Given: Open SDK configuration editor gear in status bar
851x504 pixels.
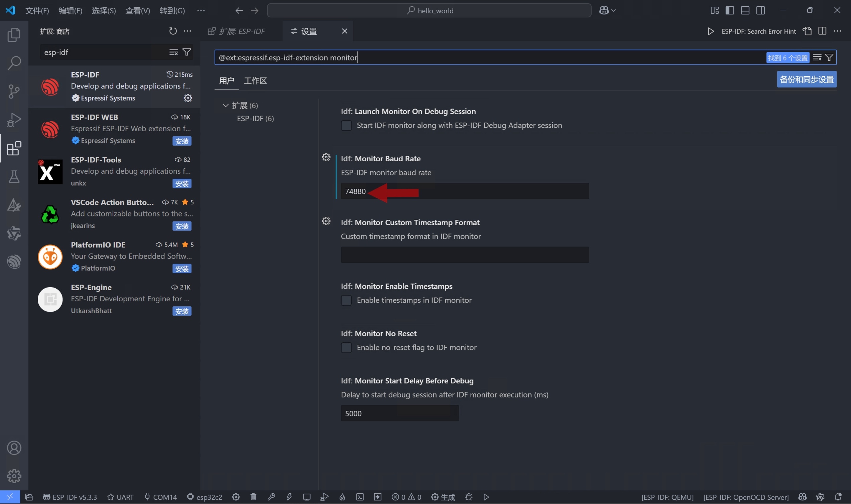Looking at the screenshot, I should coord(236,497).
